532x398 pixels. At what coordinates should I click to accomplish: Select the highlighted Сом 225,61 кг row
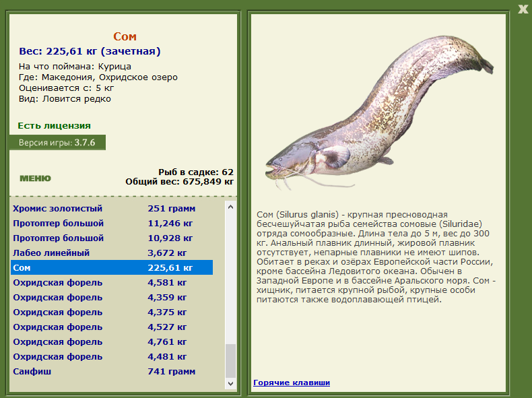click(x=112, y=268)
